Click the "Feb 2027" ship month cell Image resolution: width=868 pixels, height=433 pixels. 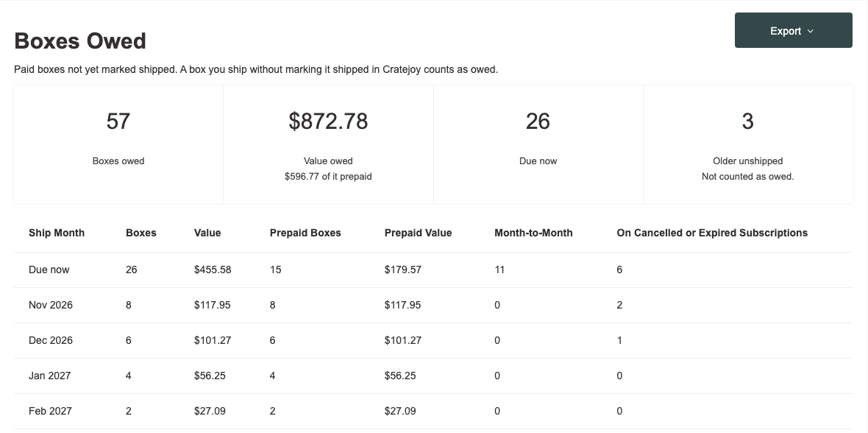(x=50, y=412)
